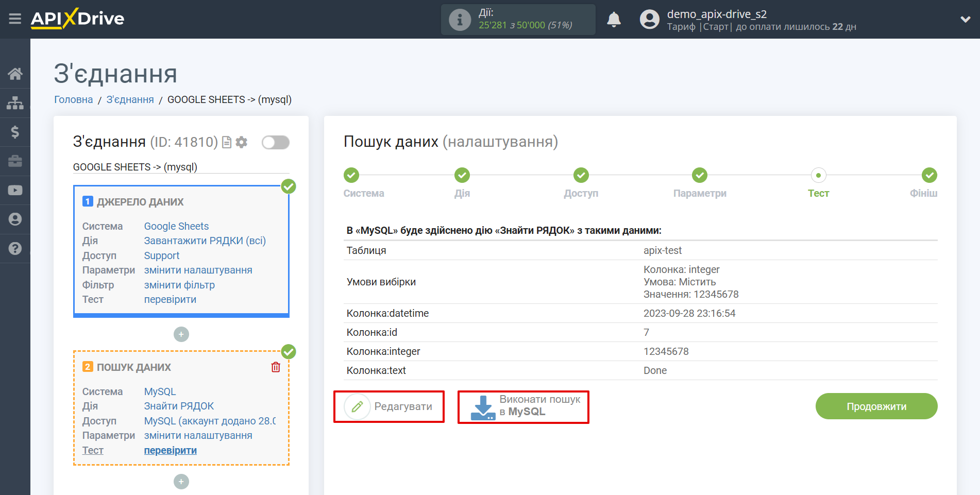Click the ApiX-Drive logo
The image size is (980, 495).
pos(77,19)
